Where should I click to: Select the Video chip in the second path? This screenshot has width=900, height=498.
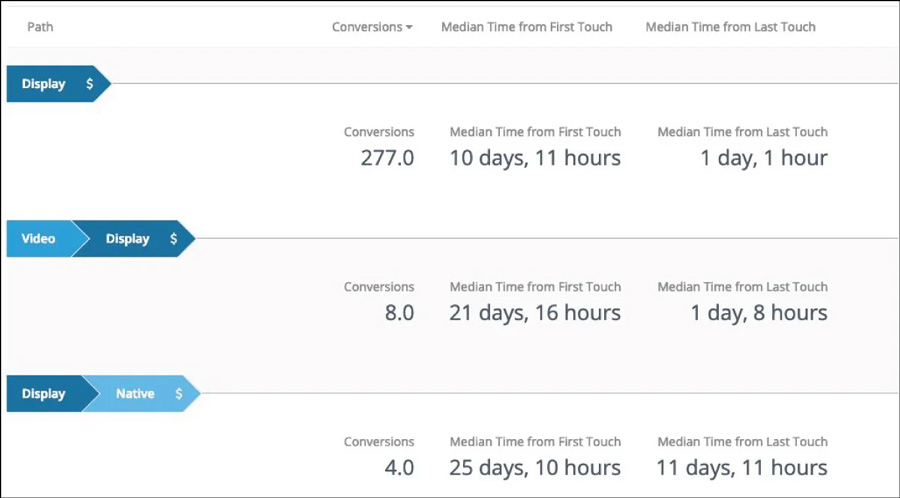coord(39,239)
